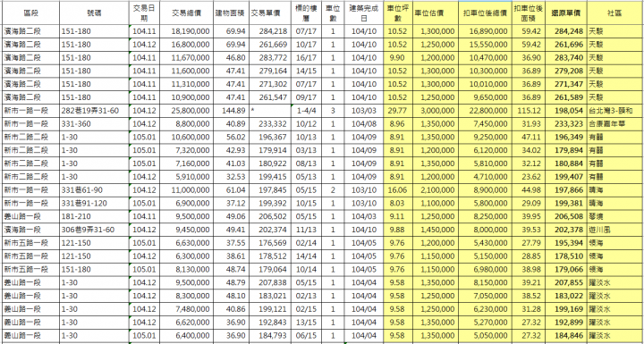This screenshot has height=344, width=644.
Task: Click the total price cell 18,190,000
Action: click(x=186, y=31)
